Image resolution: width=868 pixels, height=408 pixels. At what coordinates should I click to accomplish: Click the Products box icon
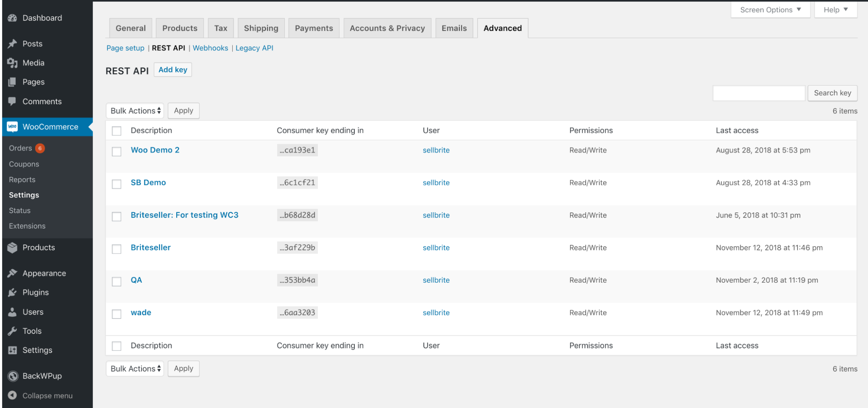click(13, 247)
